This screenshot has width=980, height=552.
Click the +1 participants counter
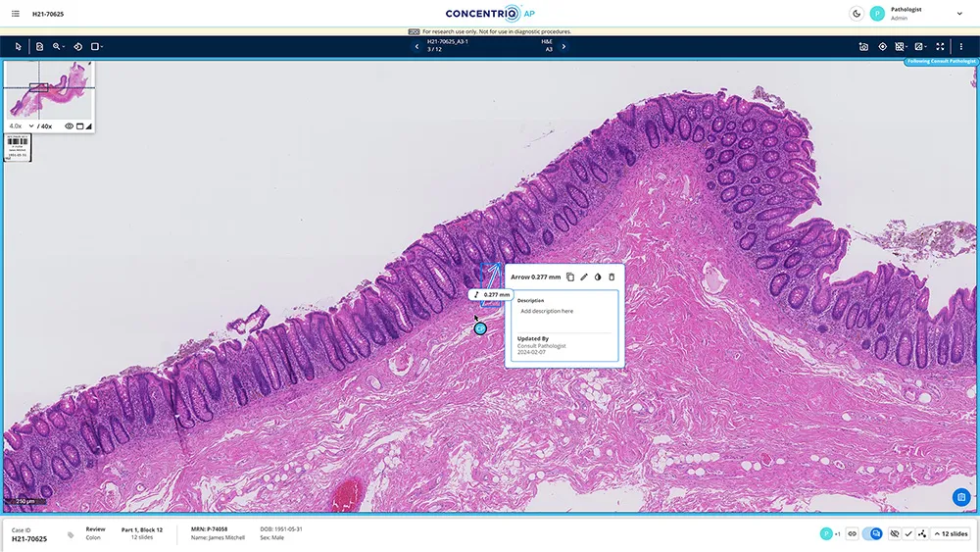click(x=838, y=534)
